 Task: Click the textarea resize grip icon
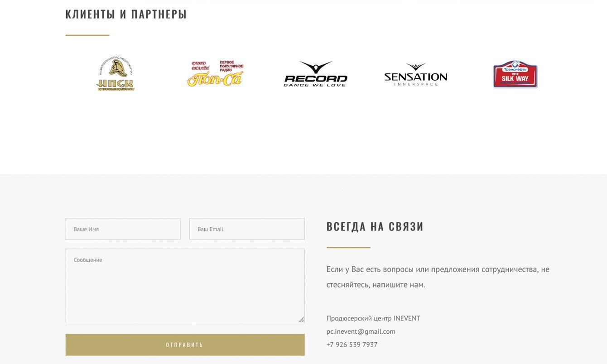pos(301,320)
